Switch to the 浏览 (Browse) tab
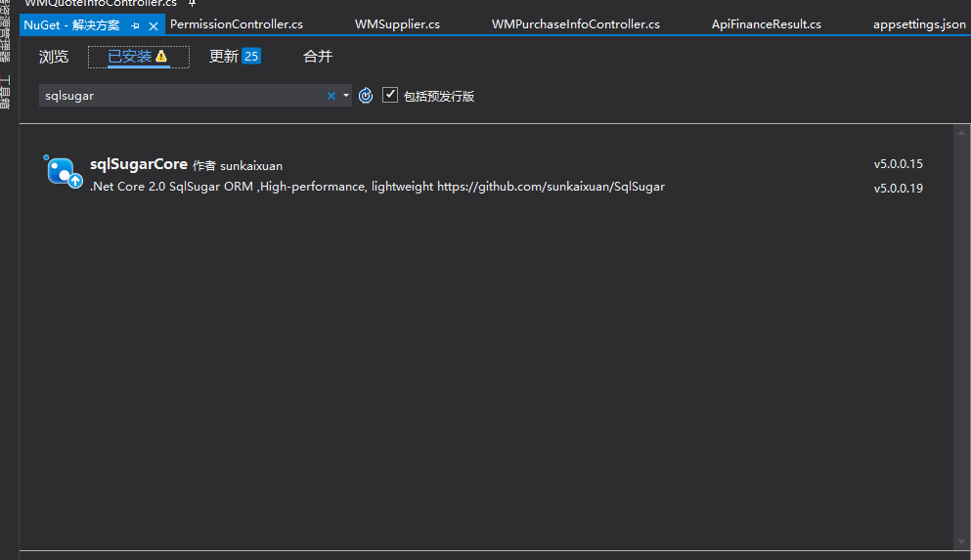This screenshot has height=560, width=971. pos(53,57)
